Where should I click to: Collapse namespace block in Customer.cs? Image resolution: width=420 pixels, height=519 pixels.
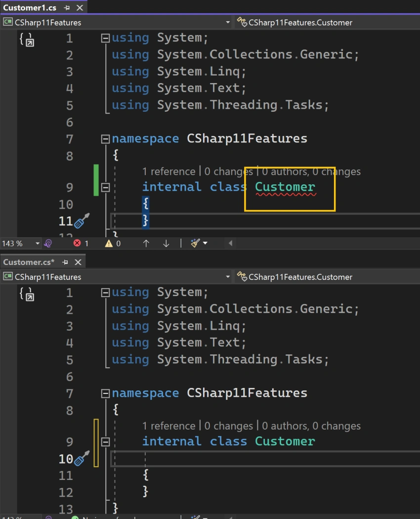pyautogui.click(x=105, y=393)
